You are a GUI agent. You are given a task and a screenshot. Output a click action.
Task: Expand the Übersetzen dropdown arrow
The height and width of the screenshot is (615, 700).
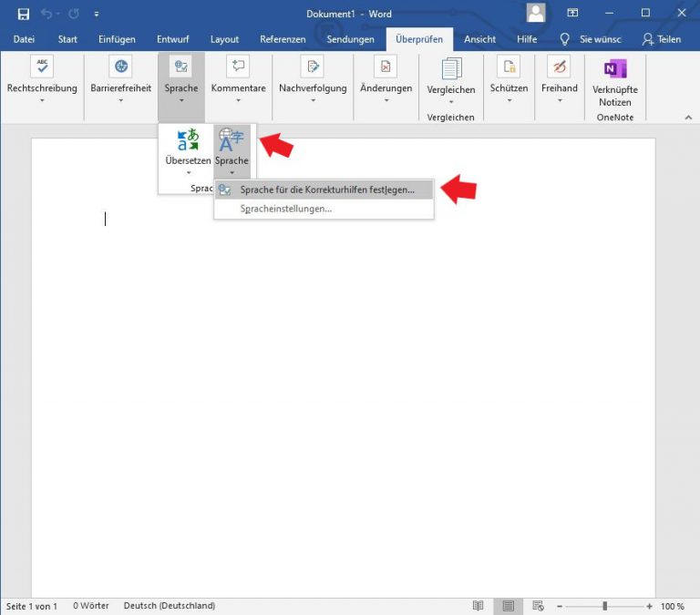(x=189, y=173)
